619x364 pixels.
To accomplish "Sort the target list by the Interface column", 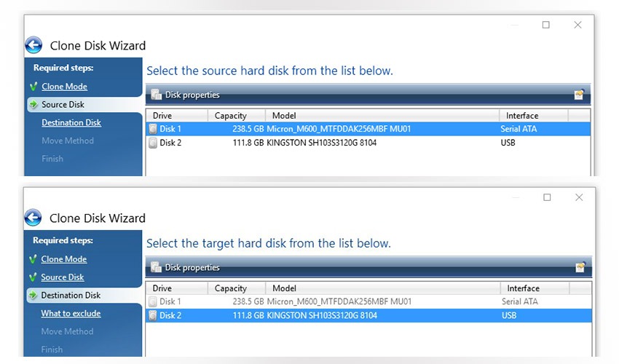I will point(523,288).
